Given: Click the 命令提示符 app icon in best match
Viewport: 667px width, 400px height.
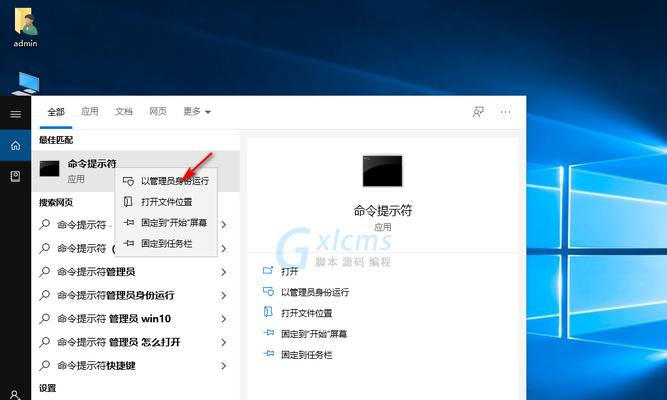Looking at the screenshot, I should pos(49,169).
